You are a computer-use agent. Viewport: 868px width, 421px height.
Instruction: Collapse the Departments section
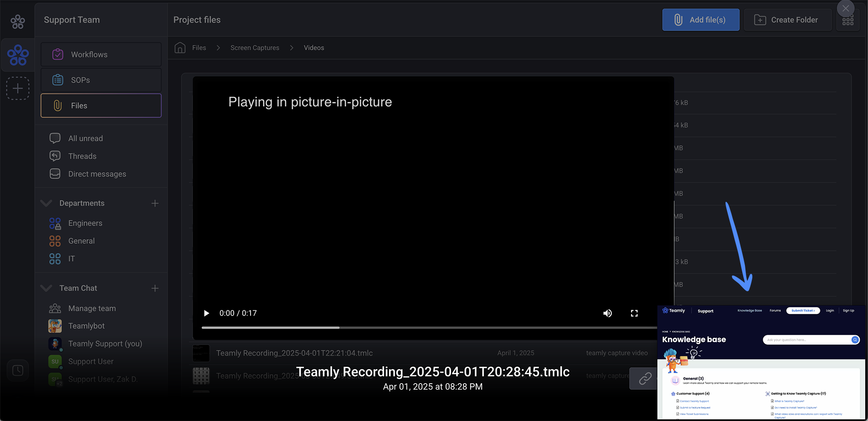pyautogui.click(x=46, y=203)
